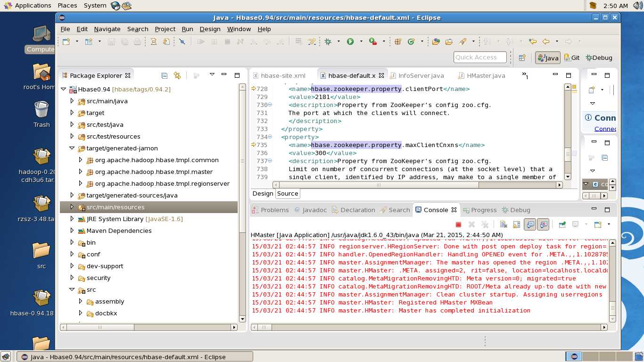644x362 pixels.
Task: Collapse the target/generated-jamon node
Action: click(72, 148)
